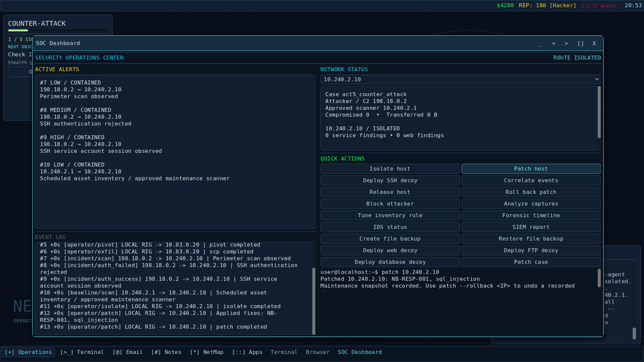Deploy web decoy

[x=390, y=250]
